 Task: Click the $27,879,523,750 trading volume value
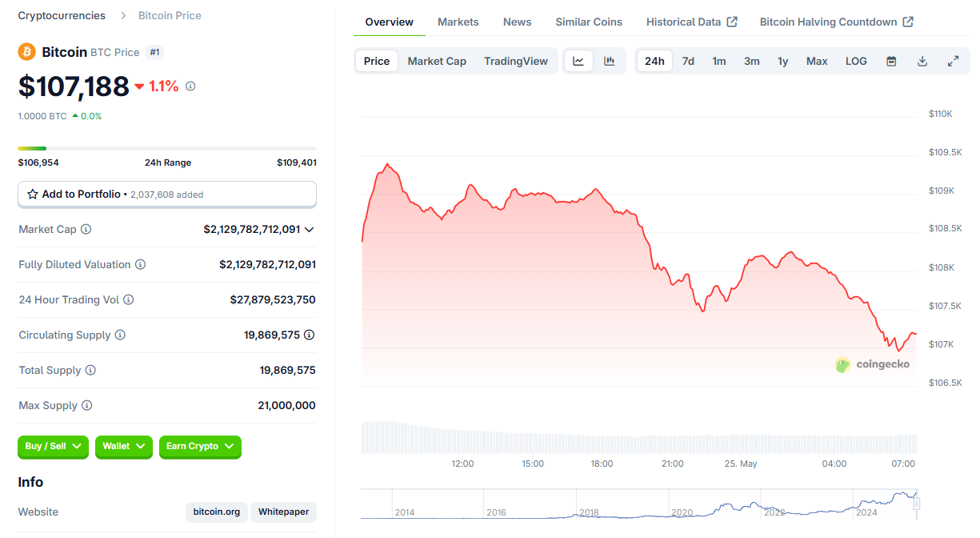[x=273, y=299]
